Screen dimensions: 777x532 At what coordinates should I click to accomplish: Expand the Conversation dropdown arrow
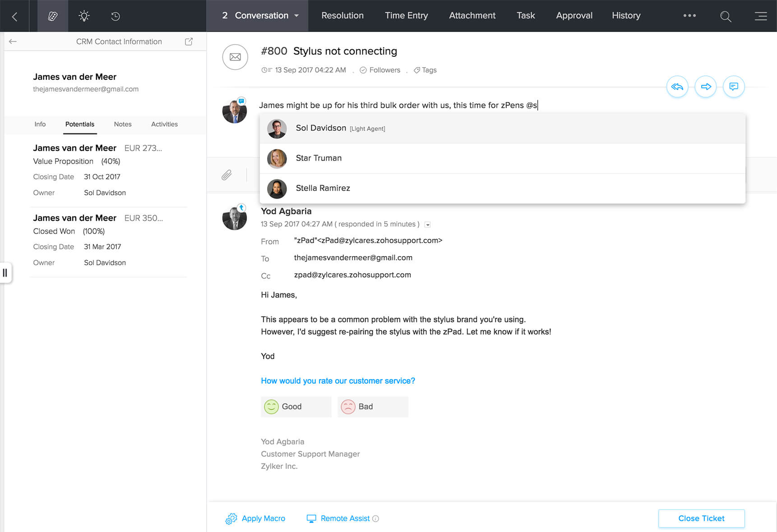click(297, 16)
